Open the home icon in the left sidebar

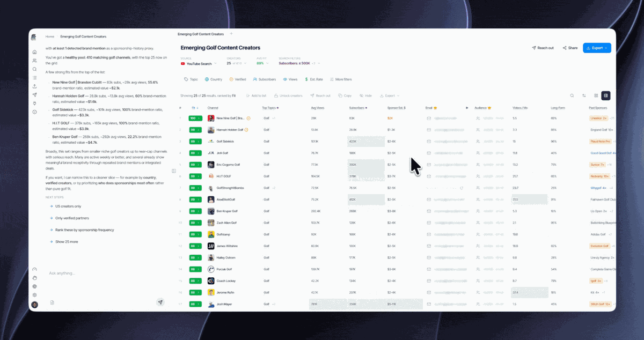coord(34,52)
